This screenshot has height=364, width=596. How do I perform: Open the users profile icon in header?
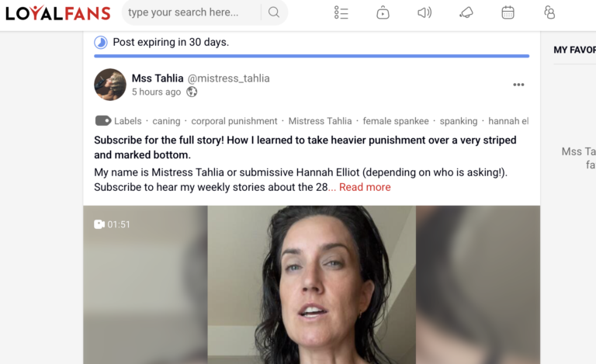549,12
